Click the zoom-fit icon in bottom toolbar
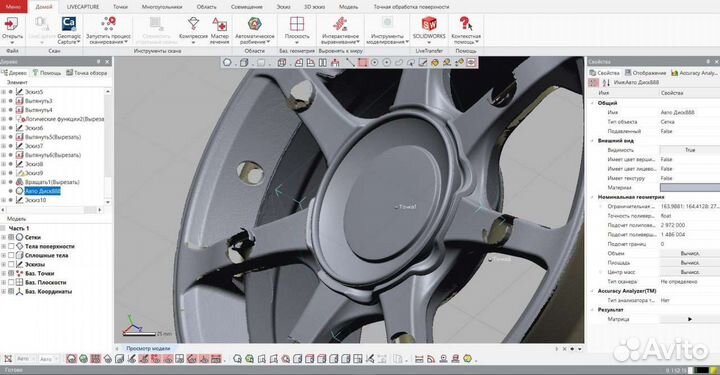720x375 pixels. pos(8,359)
